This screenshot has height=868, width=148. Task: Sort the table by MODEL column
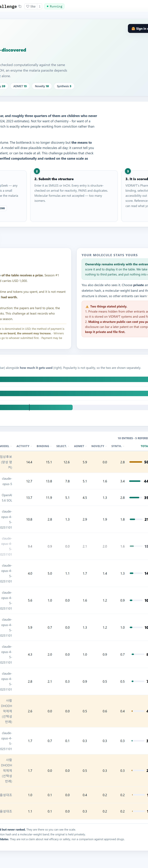pos(5,446)
